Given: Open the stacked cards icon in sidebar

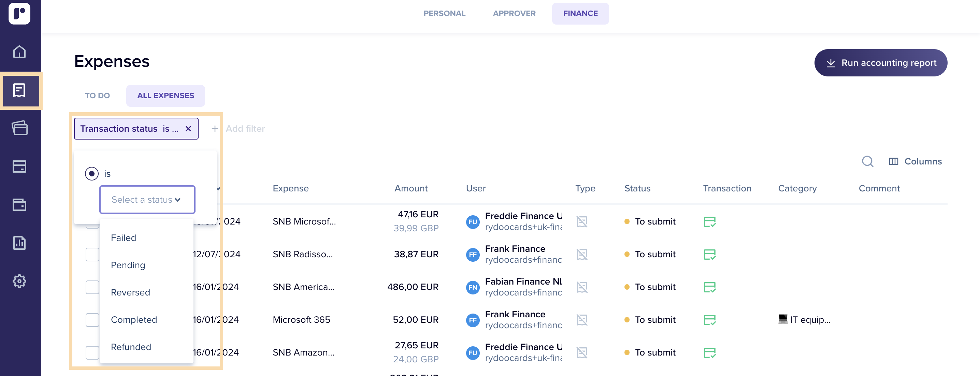Looking at the screenshot, I should click(x=19, y=128).
